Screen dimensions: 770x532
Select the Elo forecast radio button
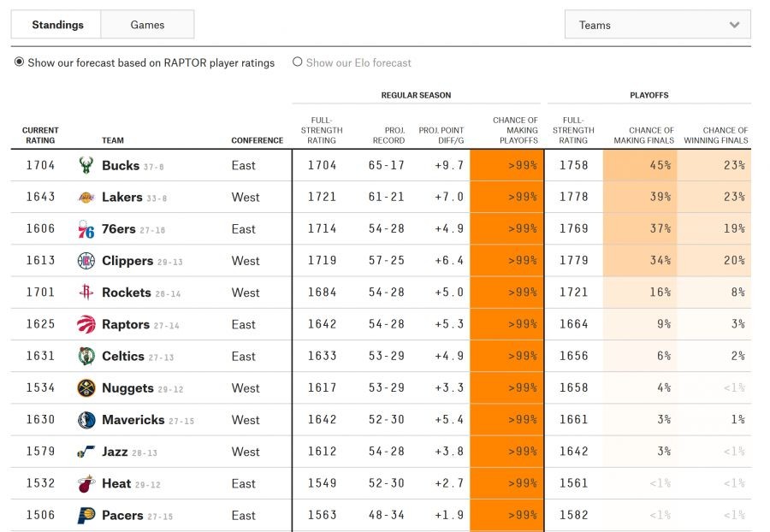tap(298, 62)
